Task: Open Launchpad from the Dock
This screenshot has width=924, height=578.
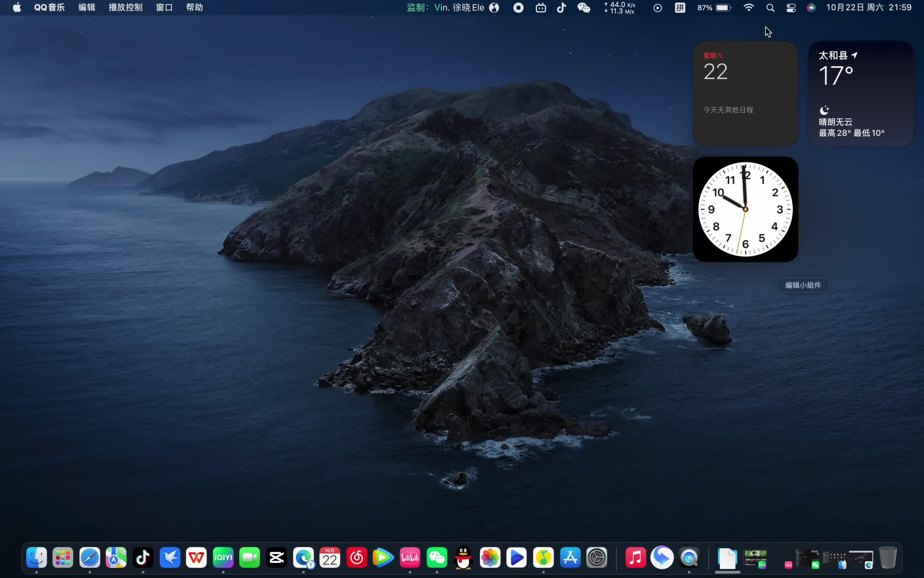Action: coord(63,558)
